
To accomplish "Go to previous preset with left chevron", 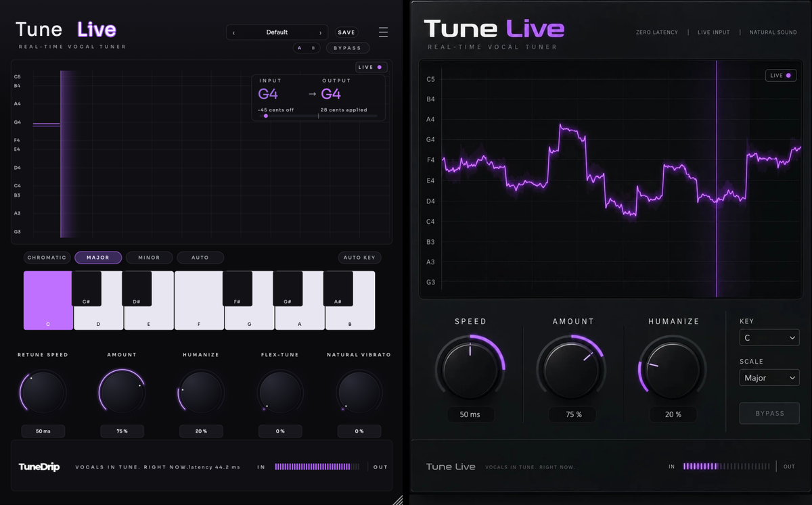I will (x=234, y=32).
